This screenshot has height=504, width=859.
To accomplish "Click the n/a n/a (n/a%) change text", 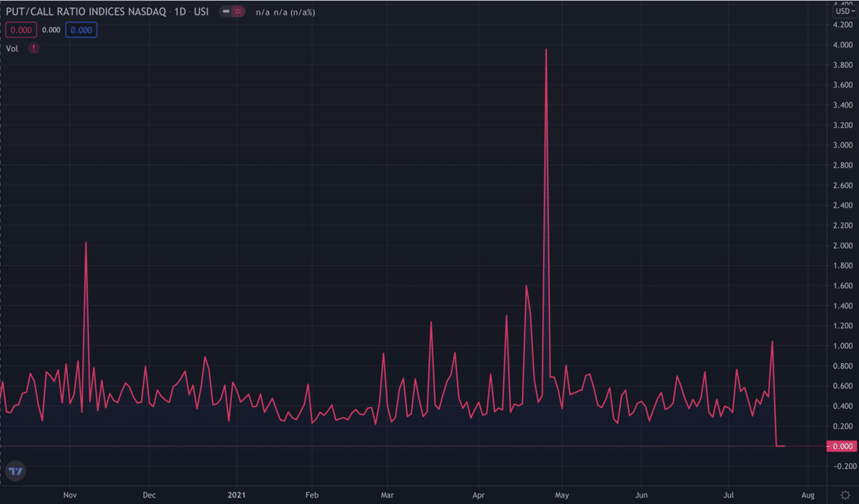I will point(286,12).
